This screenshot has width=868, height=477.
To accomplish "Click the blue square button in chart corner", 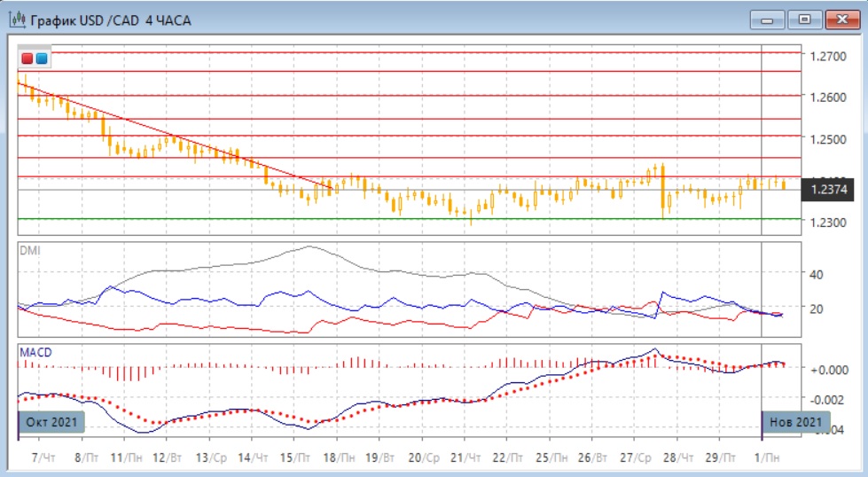I will coord(42,59).
